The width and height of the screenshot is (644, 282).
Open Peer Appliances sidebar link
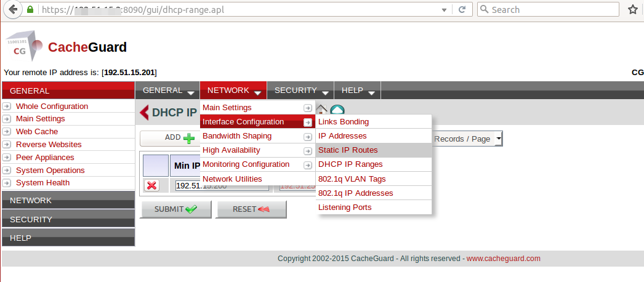click(45, 158)
